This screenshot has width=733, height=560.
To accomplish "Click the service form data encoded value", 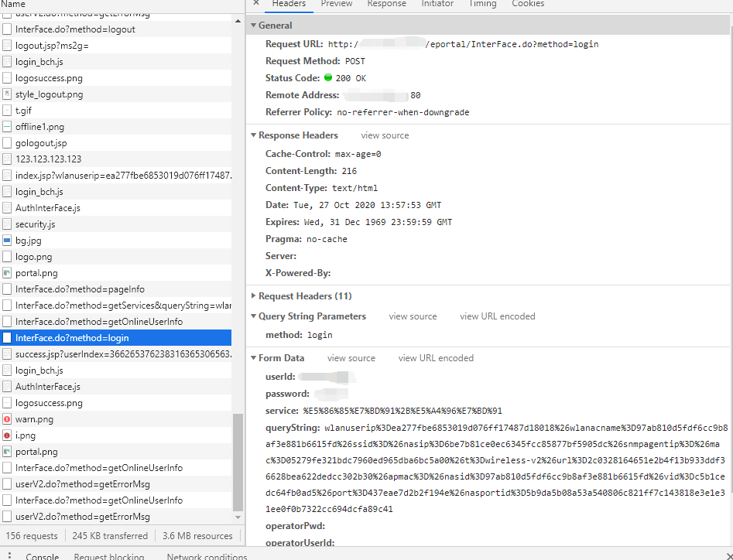I will click(x=402, y=411).
